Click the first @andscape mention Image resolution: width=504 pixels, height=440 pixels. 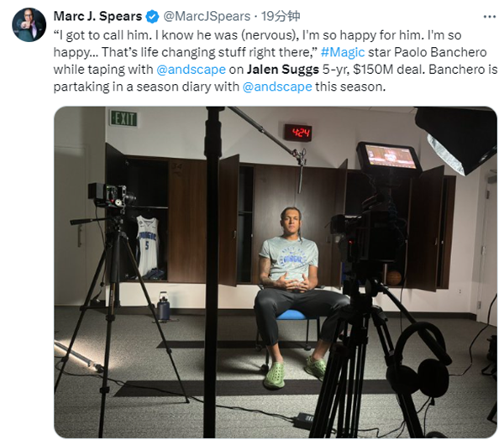191,70
